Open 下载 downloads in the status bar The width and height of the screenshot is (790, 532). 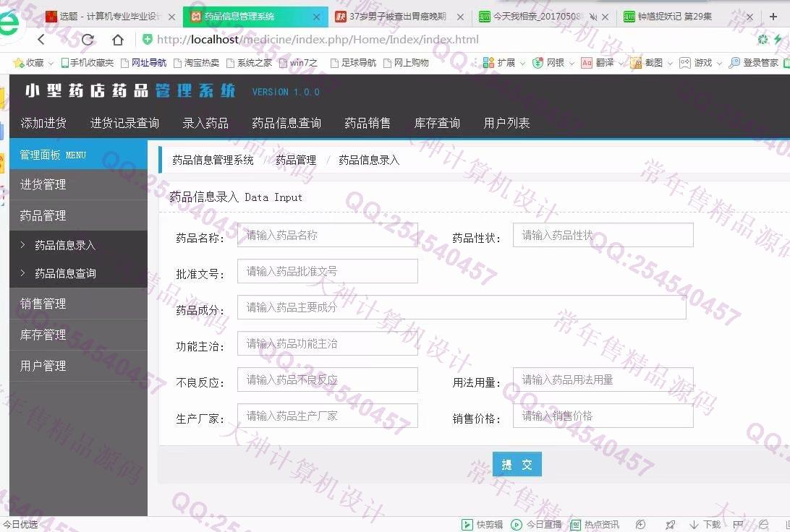(705, 525)
